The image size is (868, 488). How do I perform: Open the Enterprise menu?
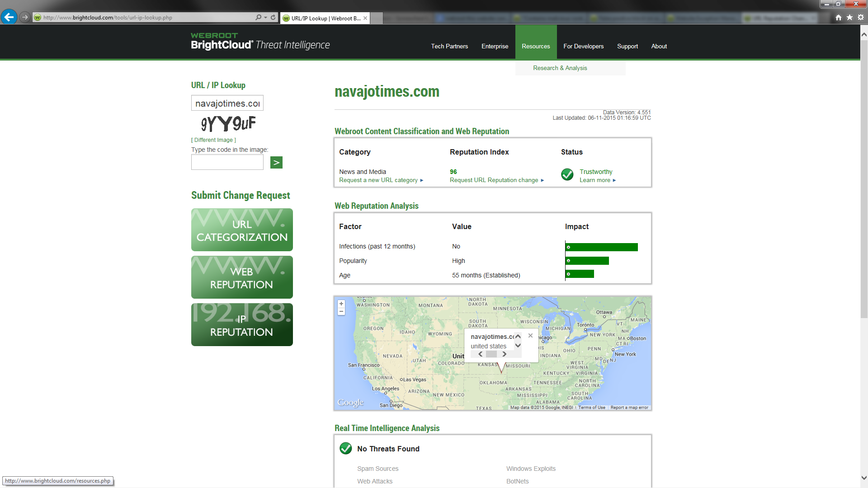pos(495,46)
